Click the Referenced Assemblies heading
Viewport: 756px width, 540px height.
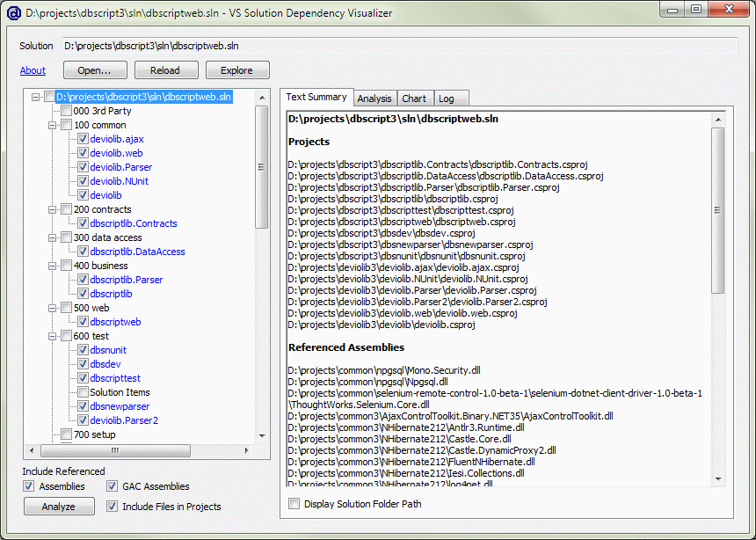click(346, 347)
